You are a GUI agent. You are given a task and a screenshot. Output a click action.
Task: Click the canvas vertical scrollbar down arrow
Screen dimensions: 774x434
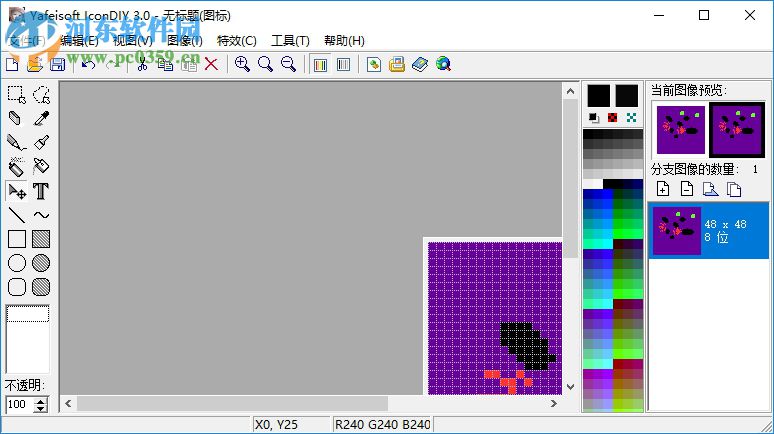tap(571, 387)
